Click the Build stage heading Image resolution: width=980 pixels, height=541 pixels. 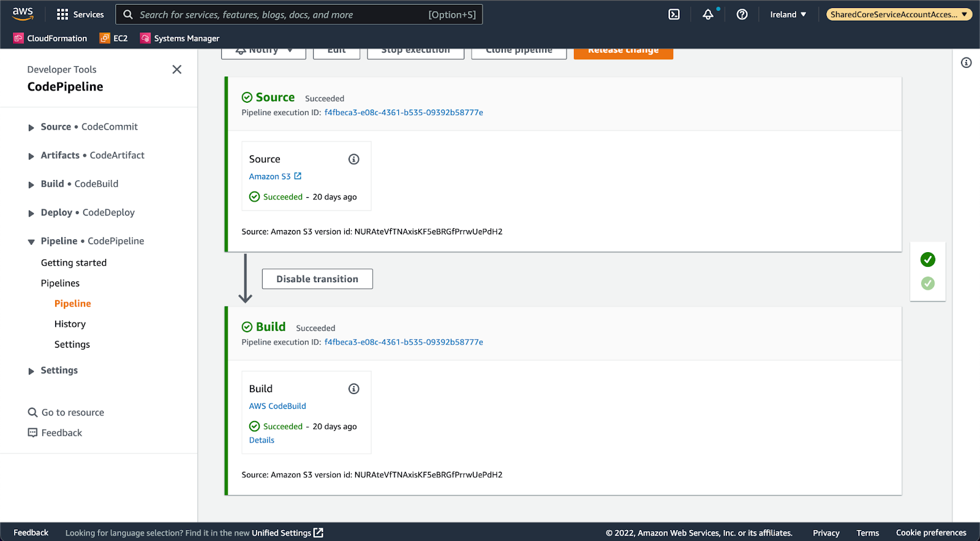tap(271, 327)
